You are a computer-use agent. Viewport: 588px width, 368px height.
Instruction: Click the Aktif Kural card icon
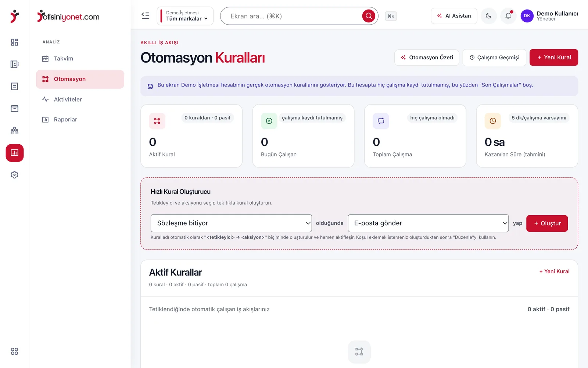(x=157, y=121)
